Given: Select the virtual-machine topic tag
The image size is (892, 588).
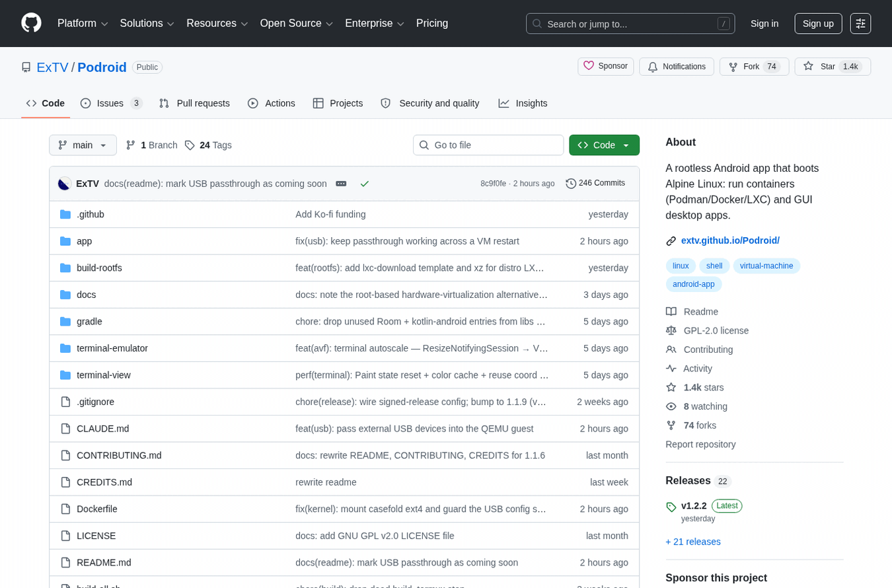Looking at the screenshot, I should pyautogui.click(x=766, y=266).
